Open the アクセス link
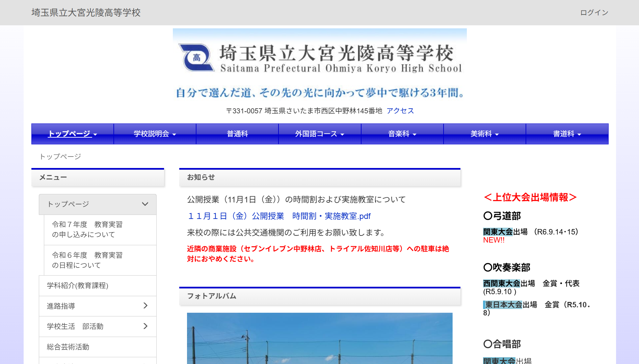Image resolution: width=639 pixels, height=364 pixels. (400, 111)
